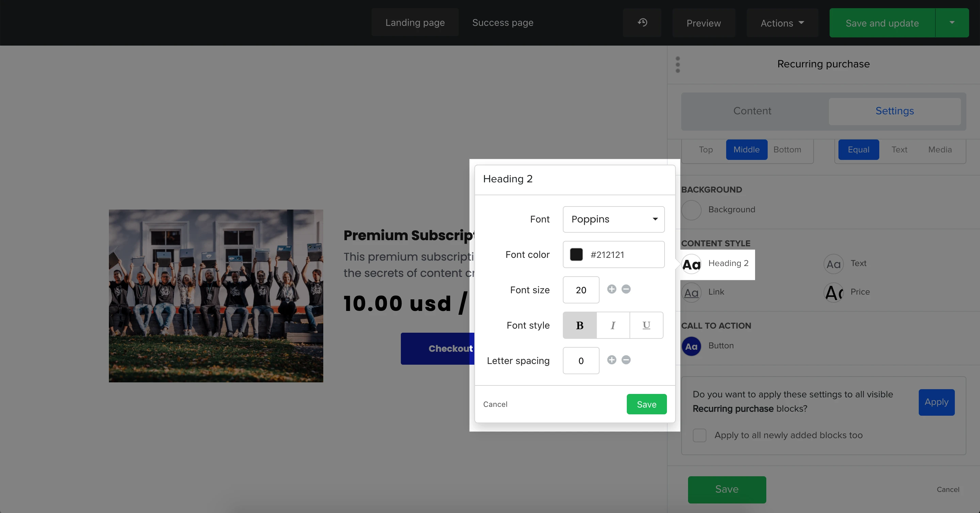980x513 pixels.
Task: Click the plus icon for font size
Action: 611,289
